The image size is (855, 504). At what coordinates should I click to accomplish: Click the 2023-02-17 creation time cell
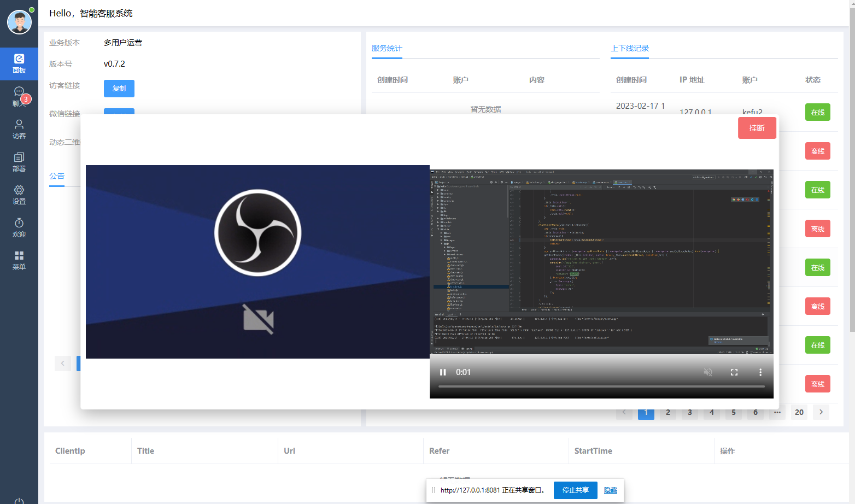click(x=640, y=106)
